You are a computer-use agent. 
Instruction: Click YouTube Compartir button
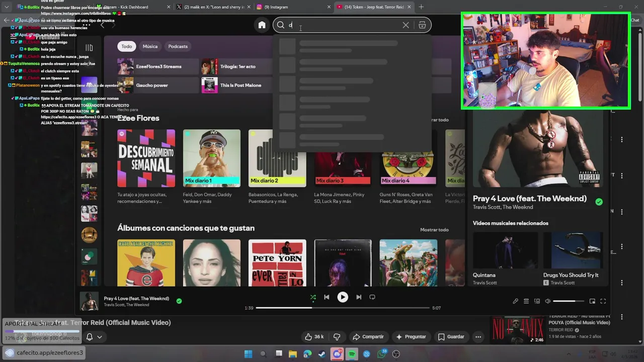(x=368, y=337)
